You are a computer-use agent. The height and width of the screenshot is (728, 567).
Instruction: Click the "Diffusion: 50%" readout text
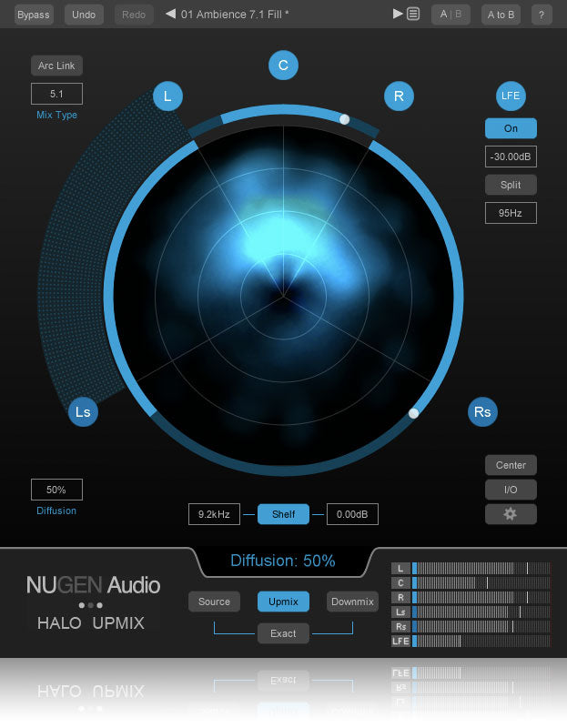coord(283,561)
